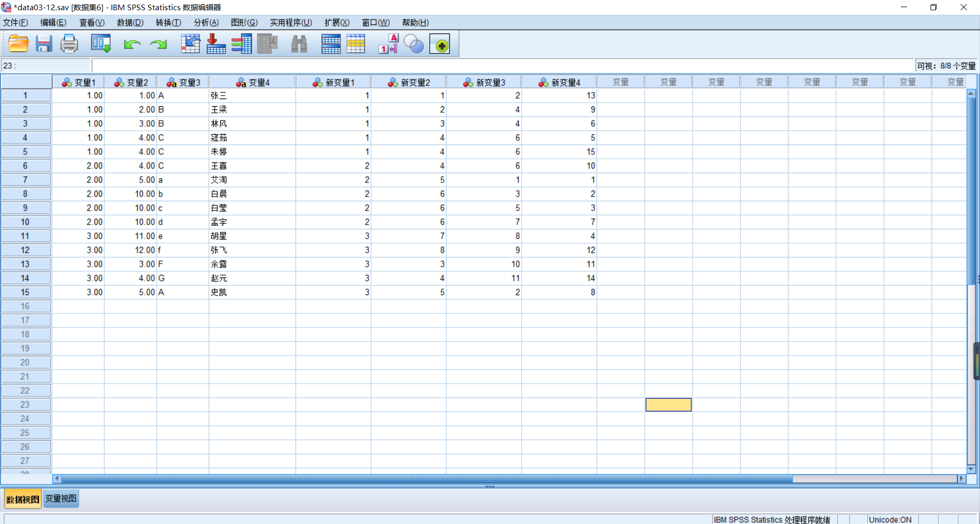980x524 pixels.
Task: Click the horizontal scrollbar right arrow
Action: [x=962, y=479]
